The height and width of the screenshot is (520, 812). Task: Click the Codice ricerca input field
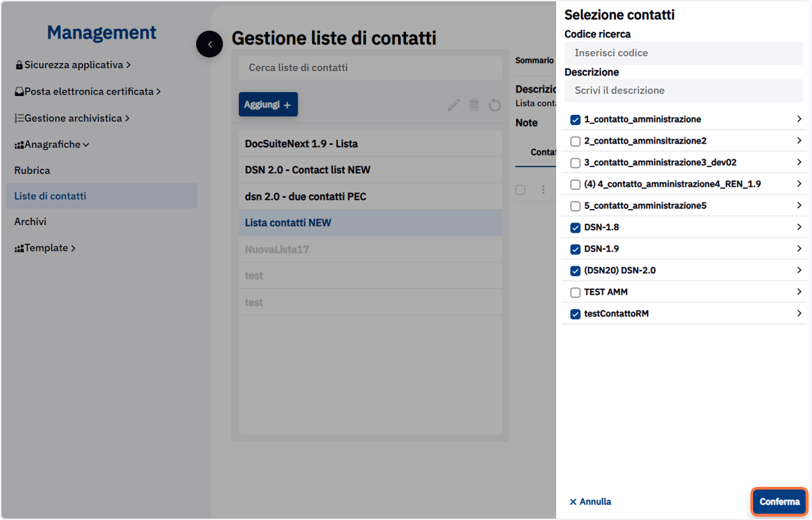click(x=683, y=53)
